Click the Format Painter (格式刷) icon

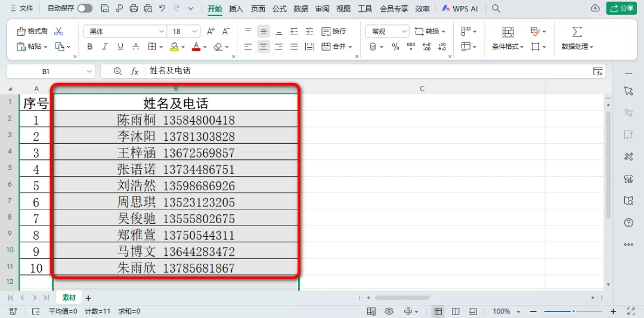[x=21, y=31]
